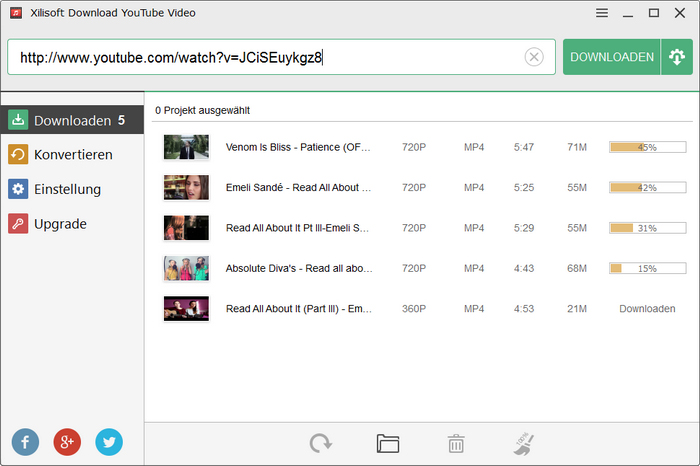The width and height of the screenshot is (700, 466).
Task: Click into the YouTube URL input field
Action: click(x=281, y=57)
